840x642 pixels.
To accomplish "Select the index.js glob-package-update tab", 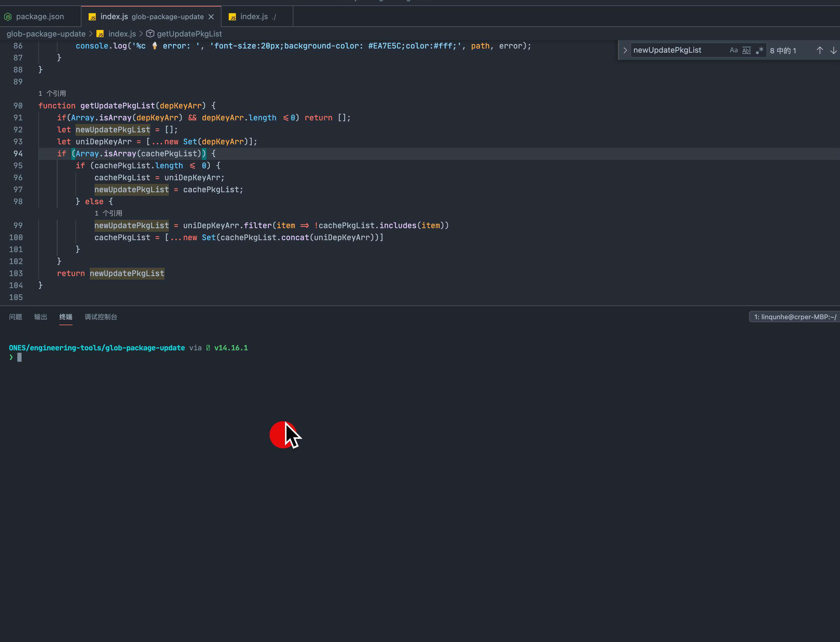I will 151,16.
